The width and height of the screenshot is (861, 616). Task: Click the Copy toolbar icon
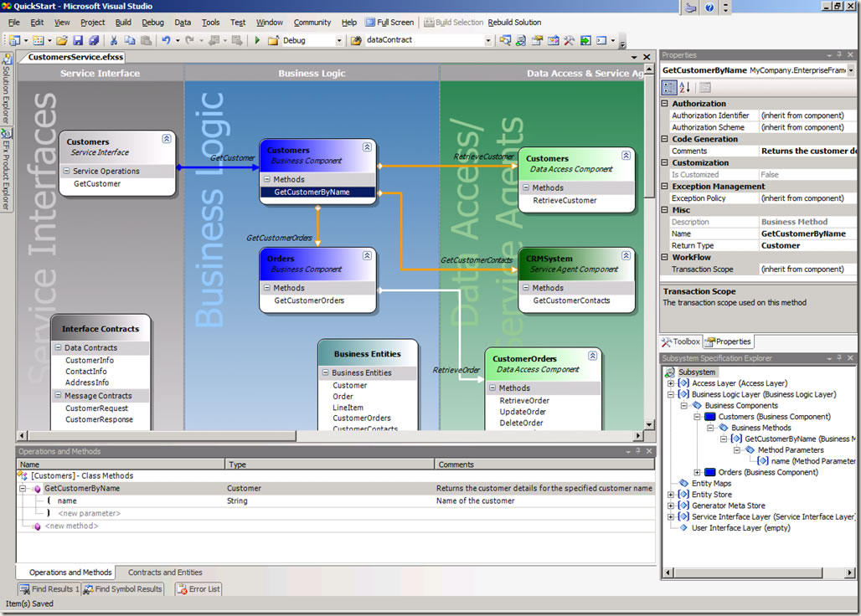130,40
